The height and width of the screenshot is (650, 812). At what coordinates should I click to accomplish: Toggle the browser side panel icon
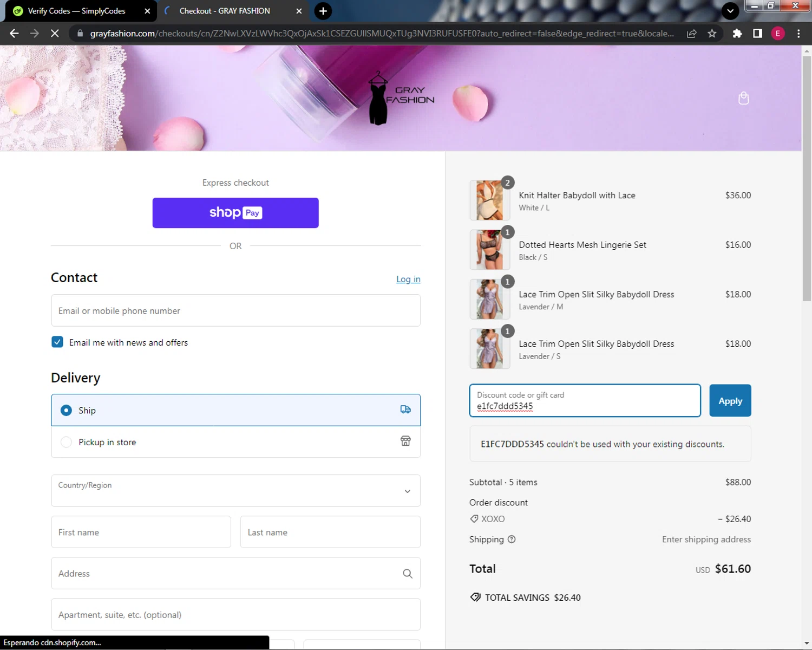758,34
